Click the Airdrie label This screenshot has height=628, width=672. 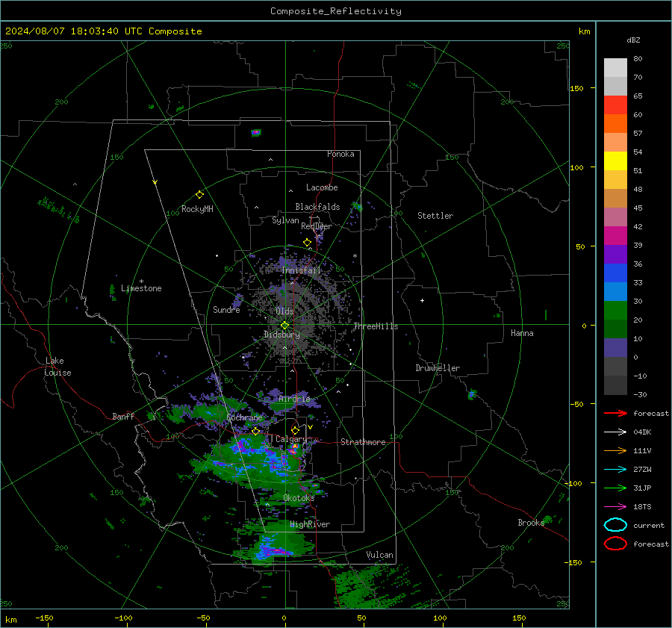[x=294, y=399]
